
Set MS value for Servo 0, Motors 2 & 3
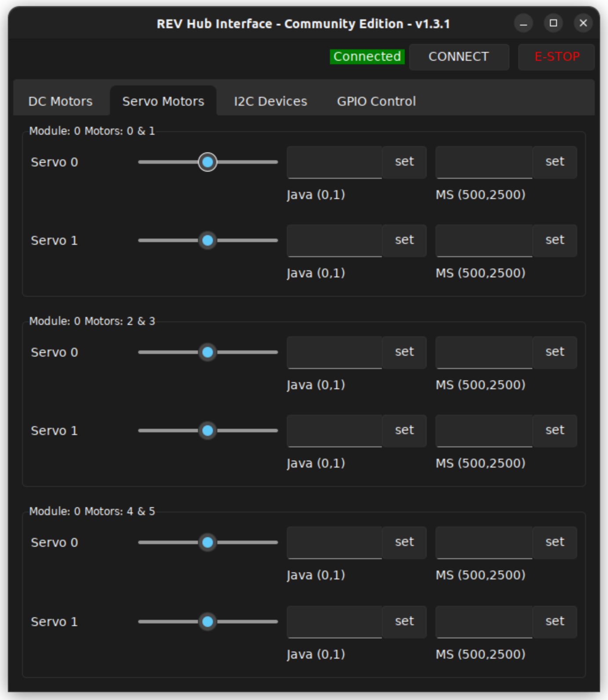click(x=555, y=352)
